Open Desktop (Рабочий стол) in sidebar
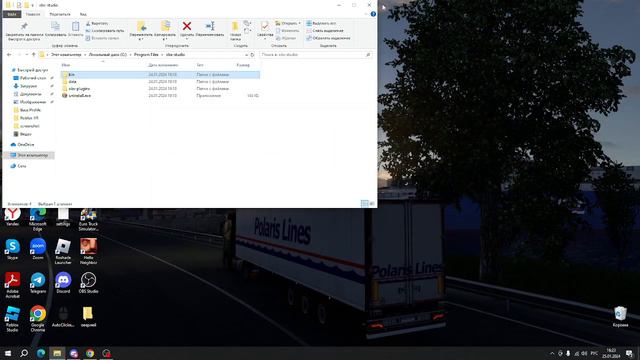The image size is (640, 360). point(29,78)
